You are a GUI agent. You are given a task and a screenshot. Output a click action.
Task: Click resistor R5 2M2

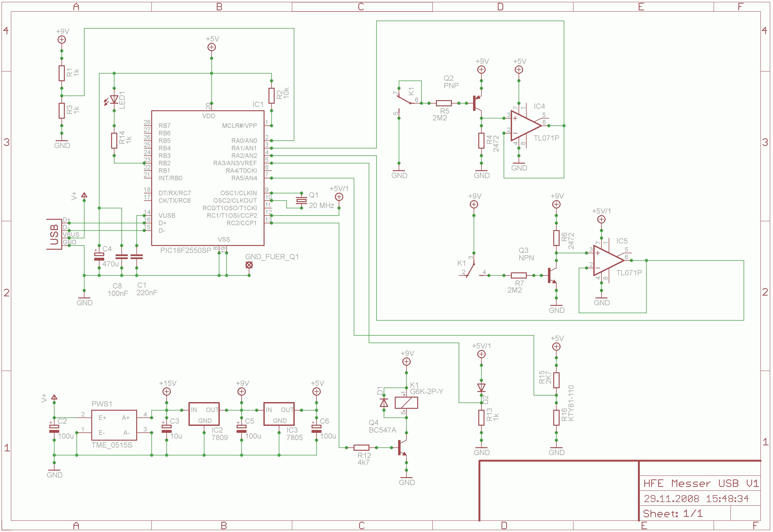444,103
